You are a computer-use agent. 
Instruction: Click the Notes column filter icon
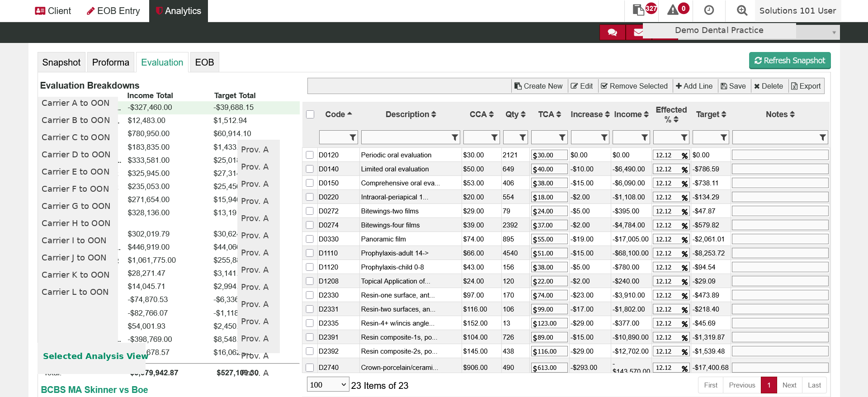click(823, 137)
